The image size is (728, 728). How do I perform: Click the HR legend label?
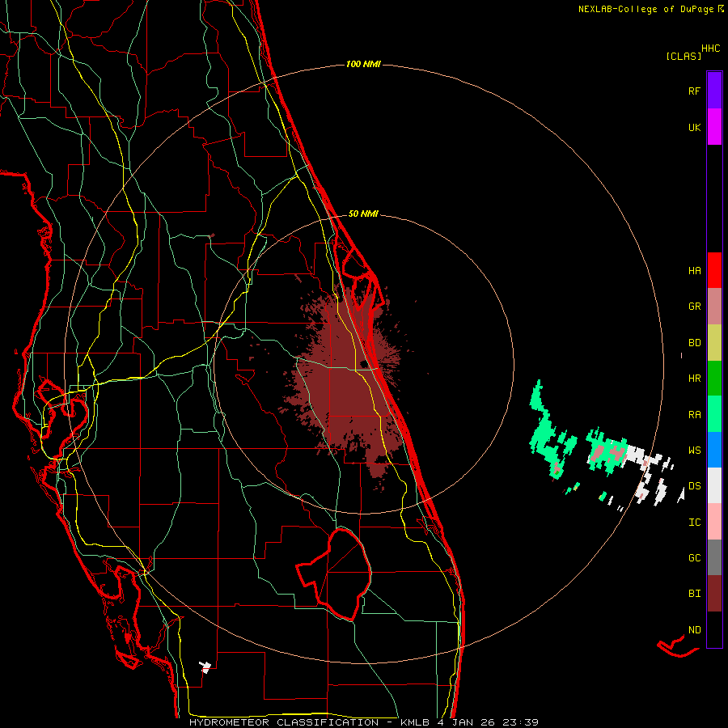tap(694, 379)
